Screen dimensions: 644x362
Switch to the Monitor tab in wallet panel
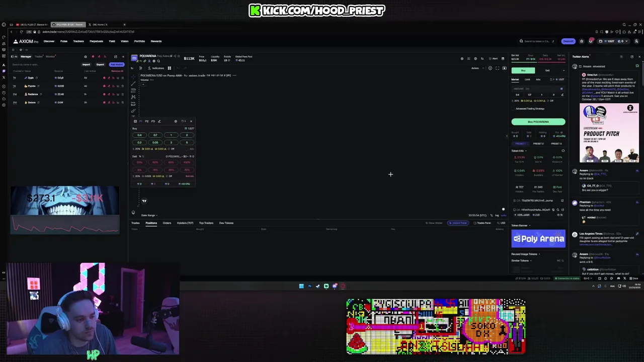[50, 56]
